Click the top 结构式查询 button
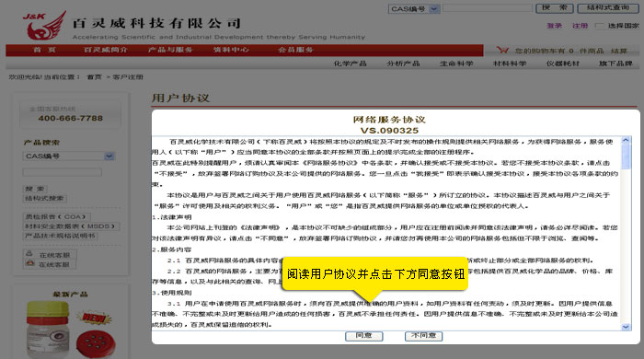This screenshot has height=359, width=644. [609, 8]
